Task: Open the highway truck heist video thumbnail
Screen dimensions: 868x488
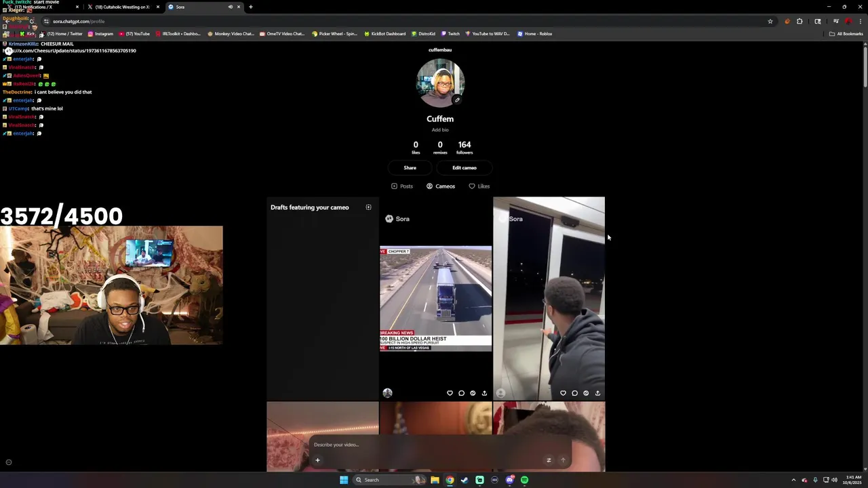Action: tap(435, 298)
